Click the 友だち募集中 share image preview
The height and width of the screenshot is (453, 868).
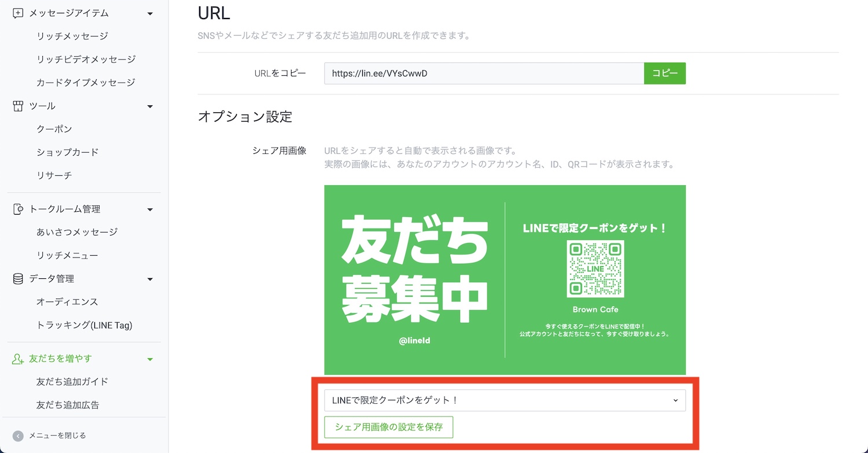[505, 280]
